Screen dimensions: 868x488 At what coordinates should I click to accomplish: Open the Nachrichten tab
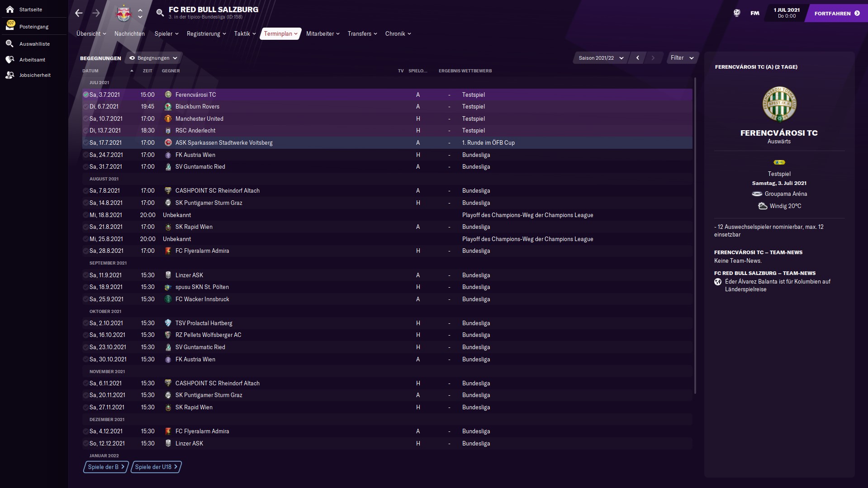(x=129, y=33)
